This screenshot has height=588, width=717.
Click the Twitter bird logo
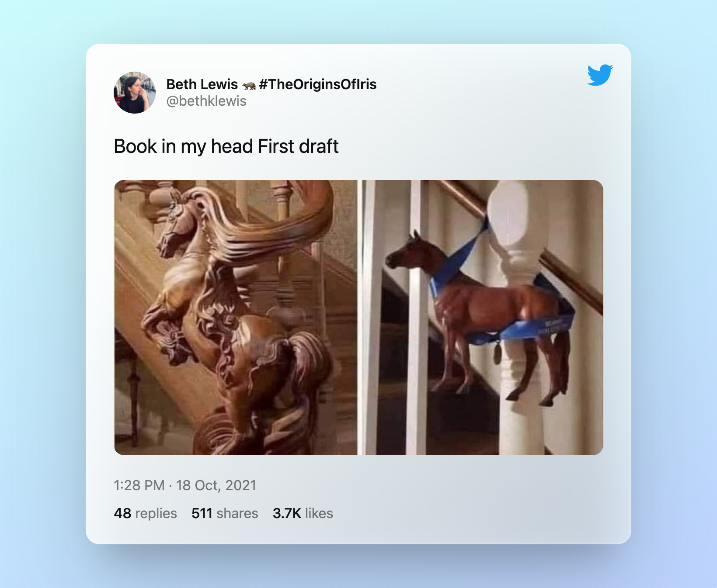click(600, 75)
